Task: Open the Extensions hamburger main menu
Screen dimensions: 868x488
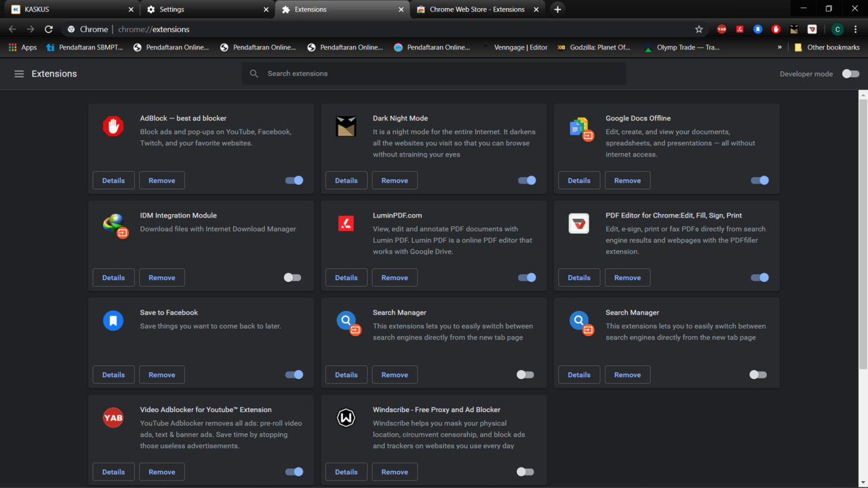Action: [19, 74]
